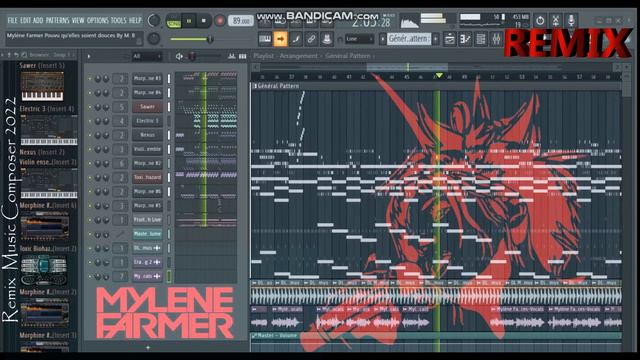640x360 pixels.
Task: Click the plus button below channel rack
Action: point(148,347)
